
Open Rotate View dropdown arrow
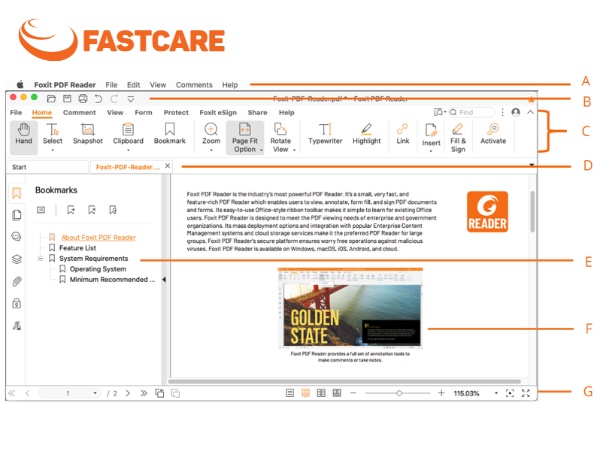click(294, 150)
